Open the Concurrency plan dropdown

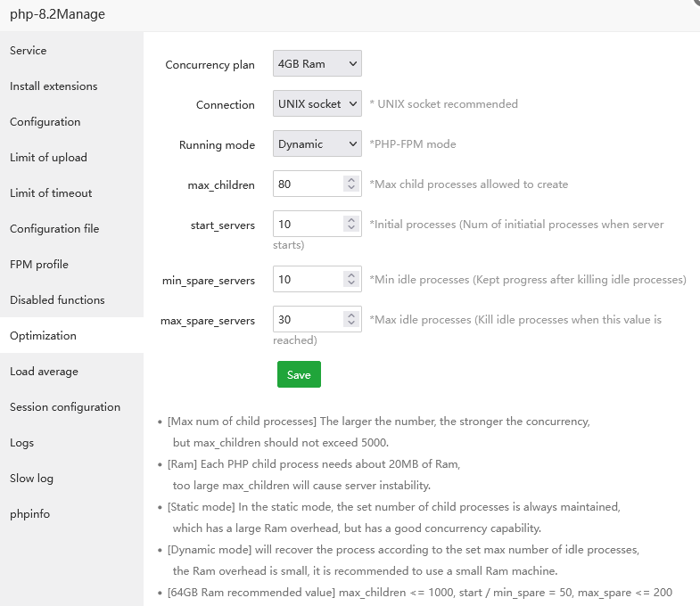click(317, 64)
